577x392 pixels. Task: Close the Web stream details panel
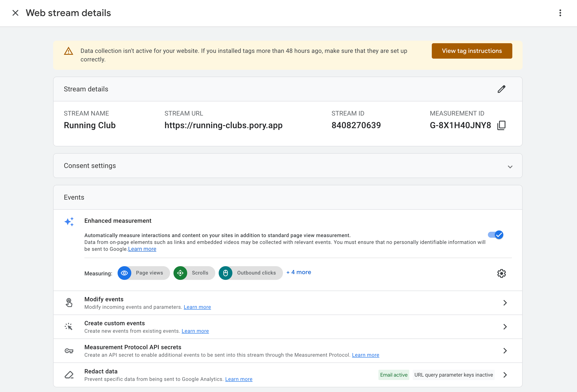pyautogui.click(x=15, y=13)
